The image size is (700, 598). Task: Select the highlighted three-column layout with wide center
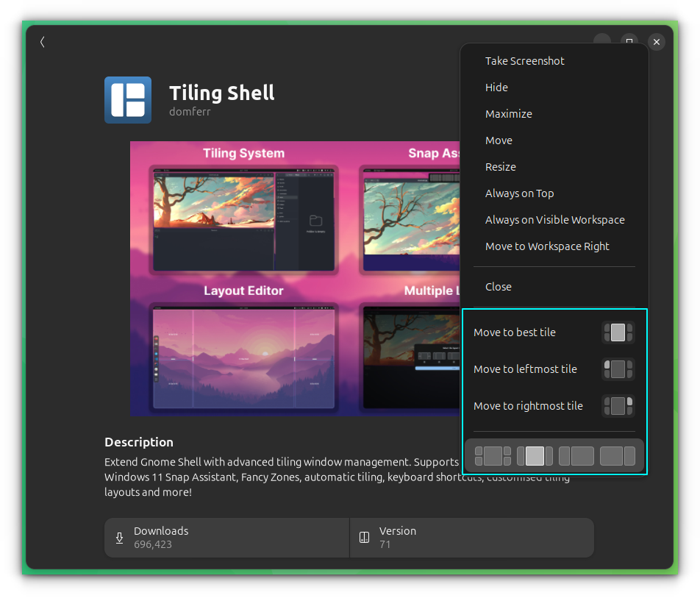[535, 456]
